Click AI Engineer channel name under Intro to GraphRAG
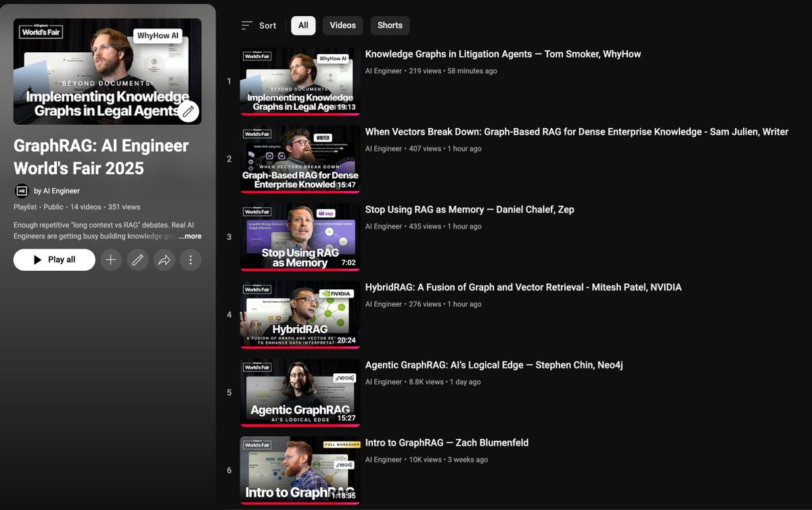812x510 pixels. coord(384,460)
